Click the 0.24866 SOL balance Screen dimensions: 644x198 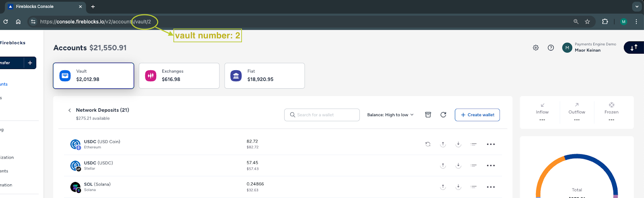click(x=255, y=184)
